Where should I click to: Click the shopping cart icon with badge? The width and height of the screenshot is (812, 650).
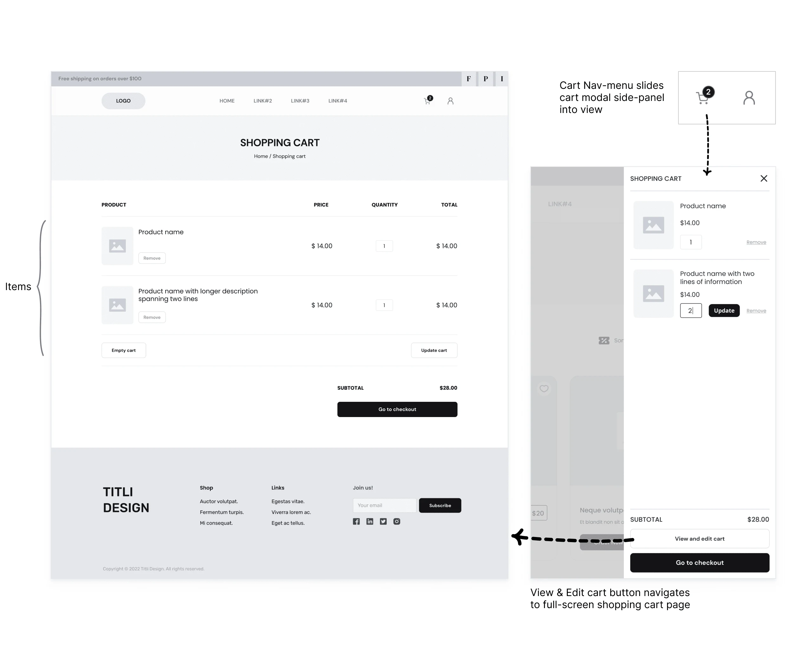pyautogui.click(x=428, y=101)
